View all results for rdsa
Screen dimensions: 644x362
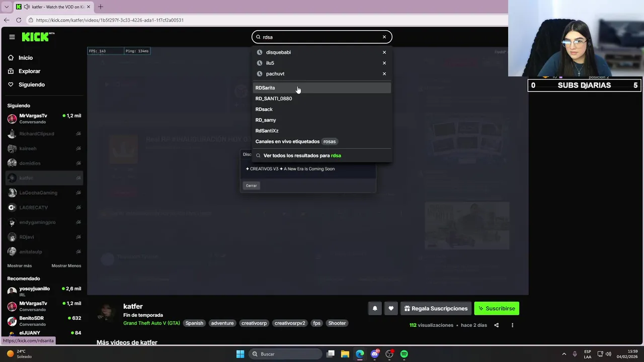(321, 155)
